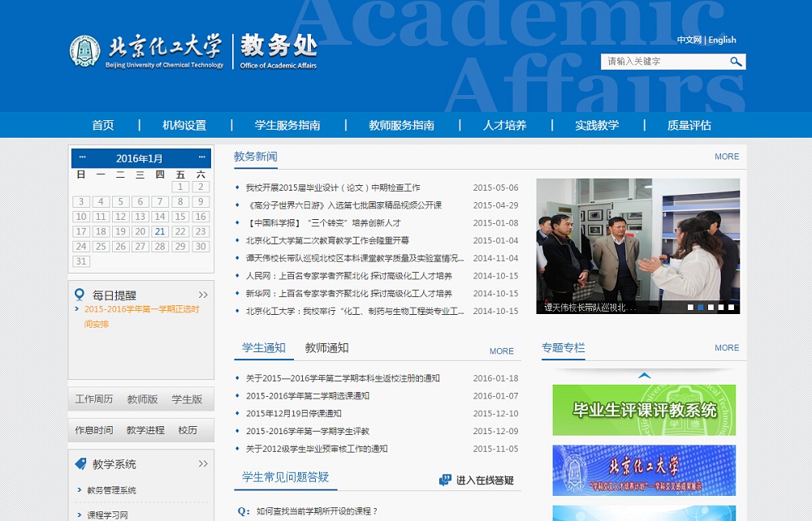Open news 《高分子世界六日游》入选国家精品视频公开课
812x521 pixels.
[343, 205]
